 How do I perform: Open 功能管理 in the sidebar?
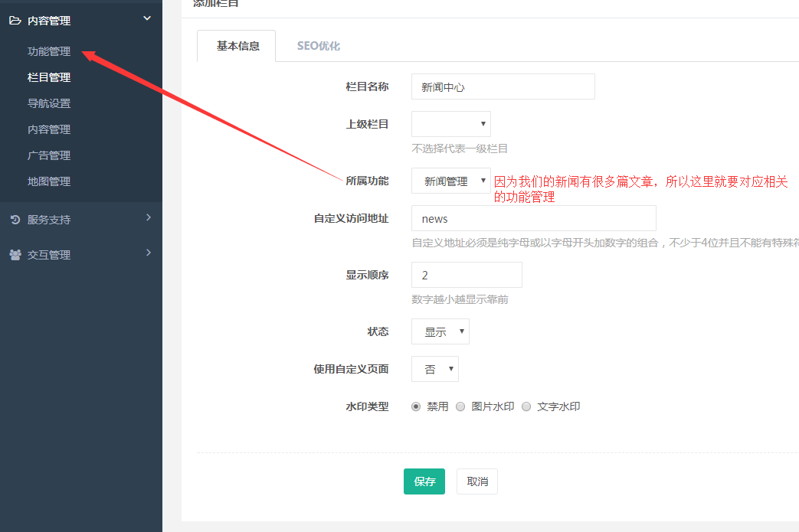pyautogui.click(x=49, y=51)
